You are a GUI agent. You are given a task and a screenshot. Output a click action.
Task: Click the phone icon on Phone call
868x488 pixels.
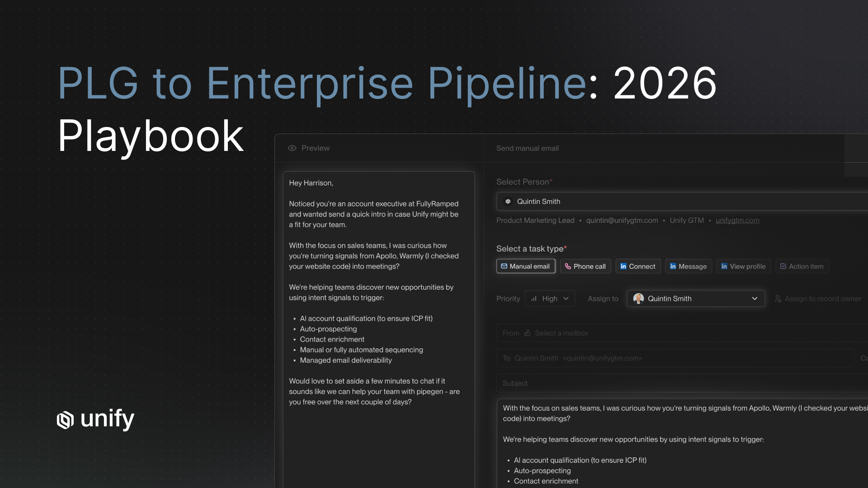(x=568, y=267)
